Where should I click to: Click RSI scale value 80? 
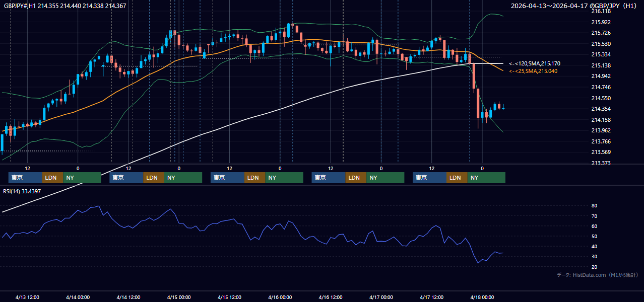595,206
